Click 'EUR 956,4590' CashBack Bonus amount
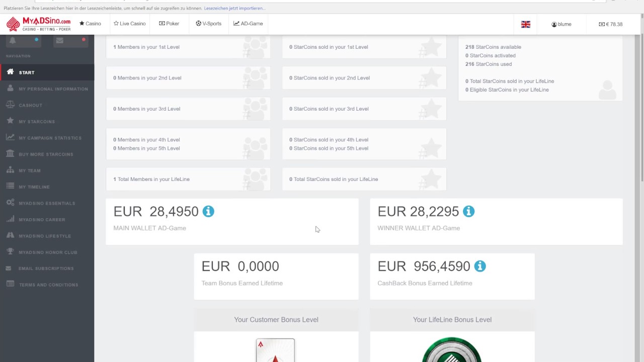This screenshot has width=644, height=362. click(424, 266)
